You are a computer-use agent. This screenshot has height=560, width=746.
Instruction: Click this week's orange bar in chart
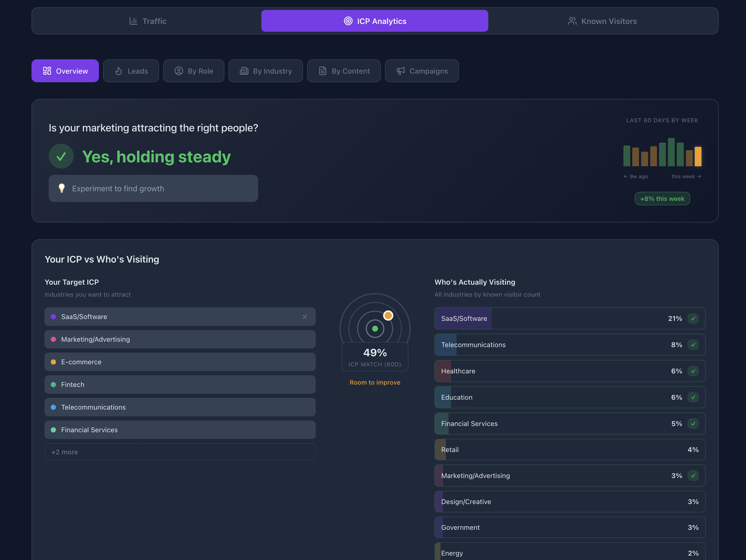(698, 156)
